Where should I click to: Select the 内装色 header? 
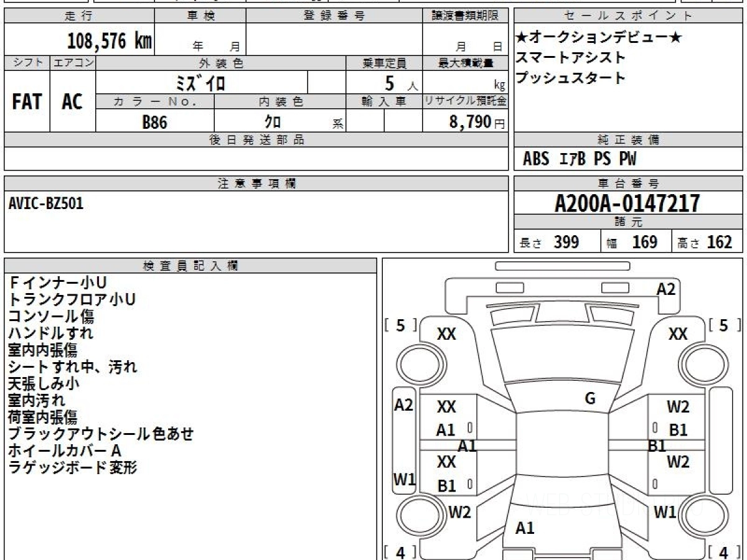tap(281, 101)
